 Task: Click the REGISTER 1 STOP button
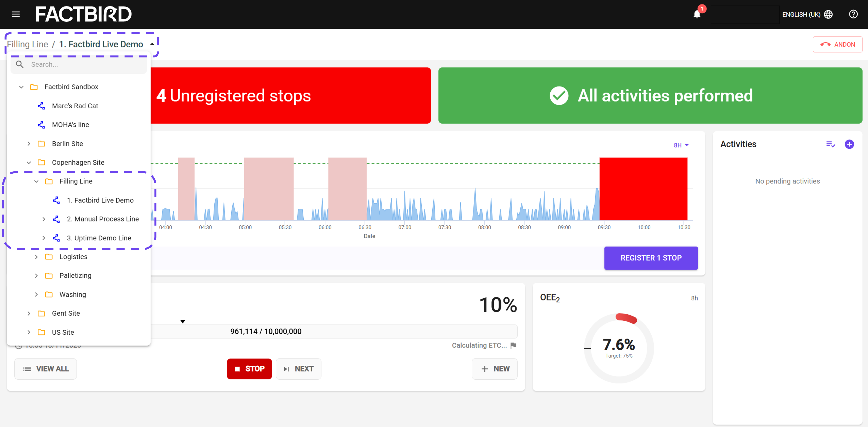651,258
